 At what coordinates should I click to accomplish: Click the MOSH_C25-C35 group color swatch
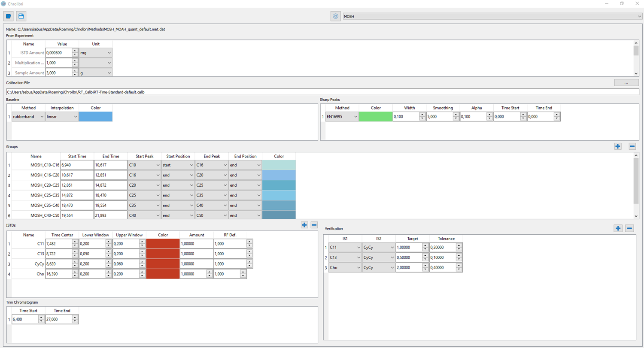(x=279, y=195)
